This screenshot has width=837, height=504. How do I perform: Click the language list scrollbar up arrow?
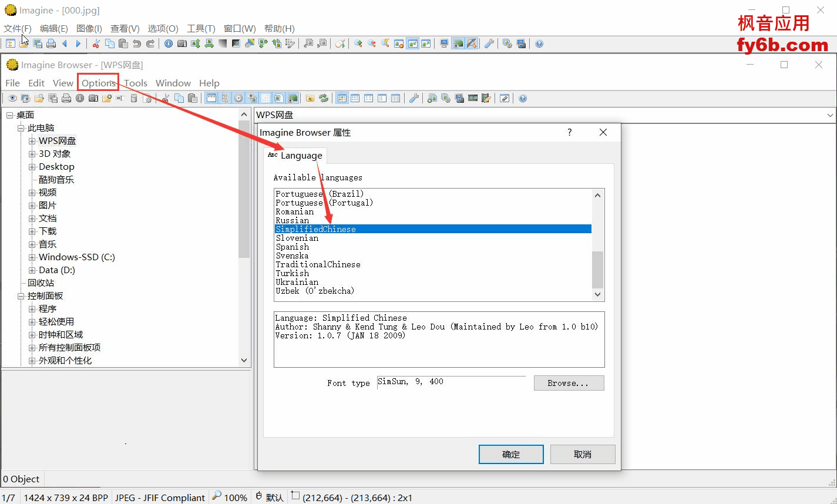597,195
